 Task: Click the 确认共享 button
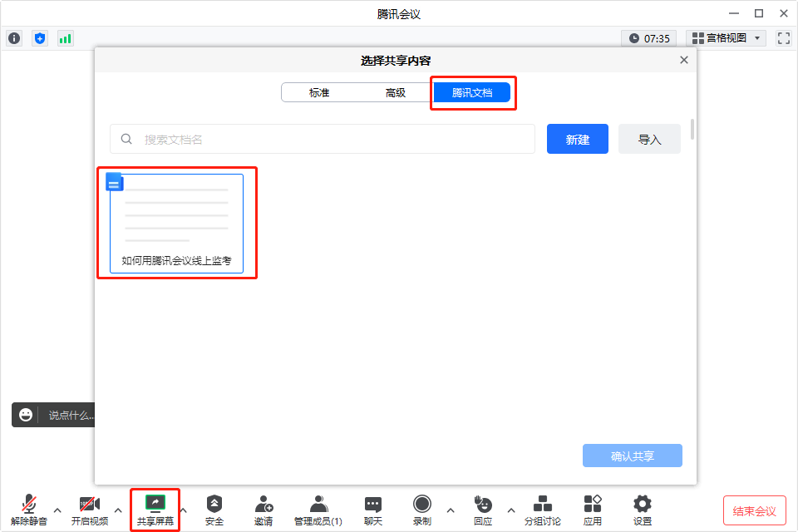pyautogui.click(x=632, y=456)
